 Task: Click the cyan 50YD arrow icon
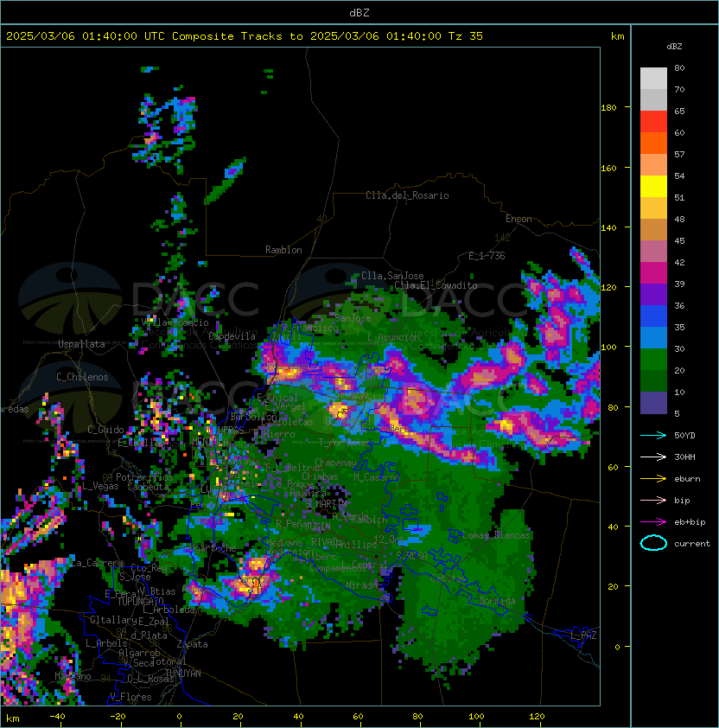[653, 436]
